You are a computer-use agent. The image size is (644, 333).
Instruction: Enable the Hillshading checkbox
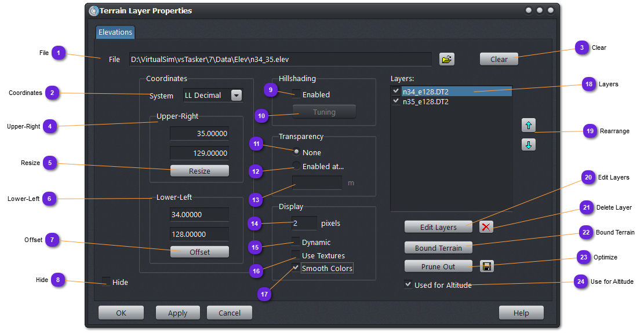pos(296,94)
